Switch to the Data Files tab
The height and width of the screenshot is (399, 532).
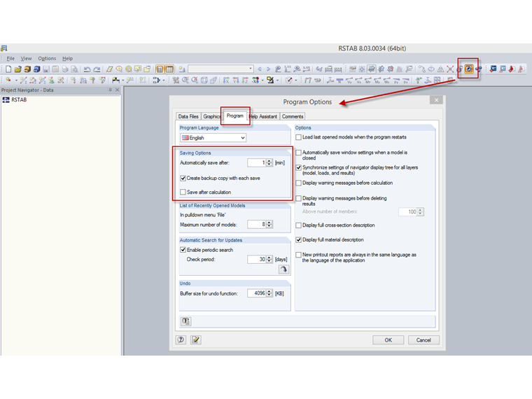click(188, 116)
